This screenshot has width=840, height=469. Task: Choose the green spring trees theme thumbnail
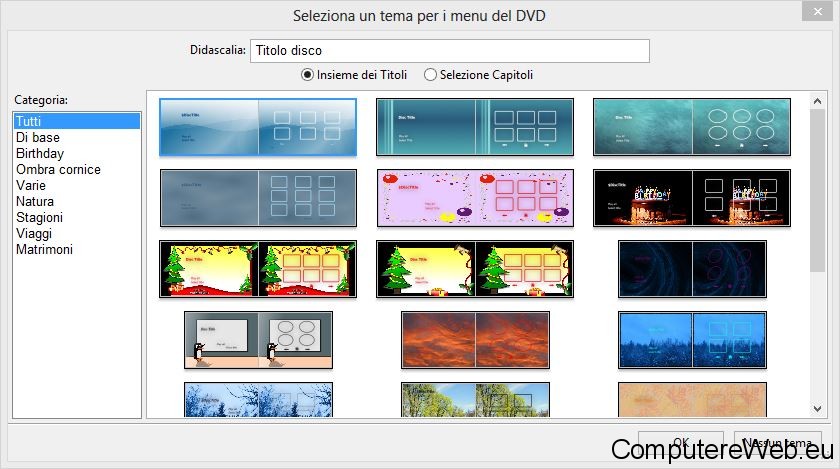click(x=475, y=400)
